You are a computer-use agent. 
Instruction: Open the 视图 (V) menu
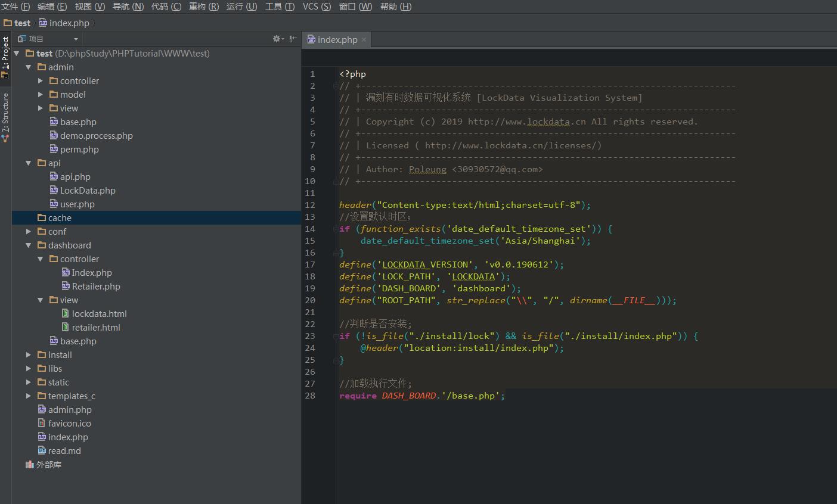(x=90, y=7)
